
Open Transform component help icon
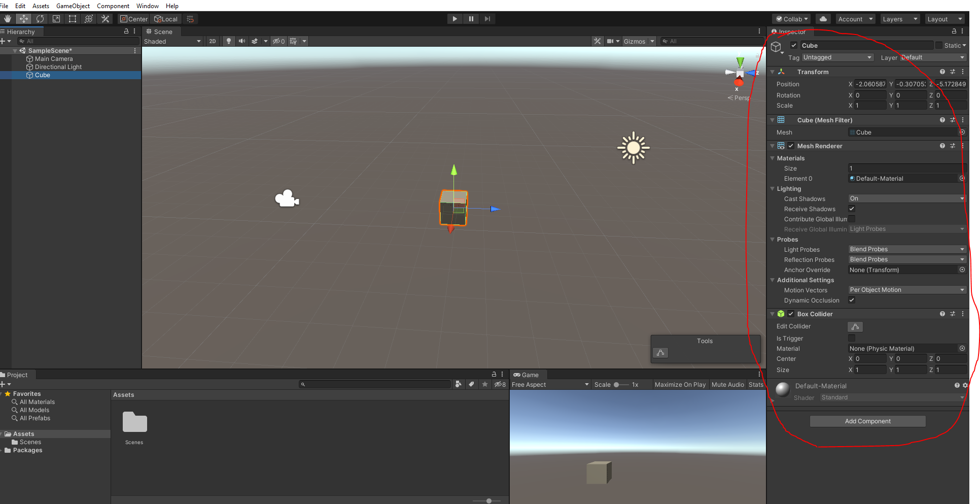[942, 72]
